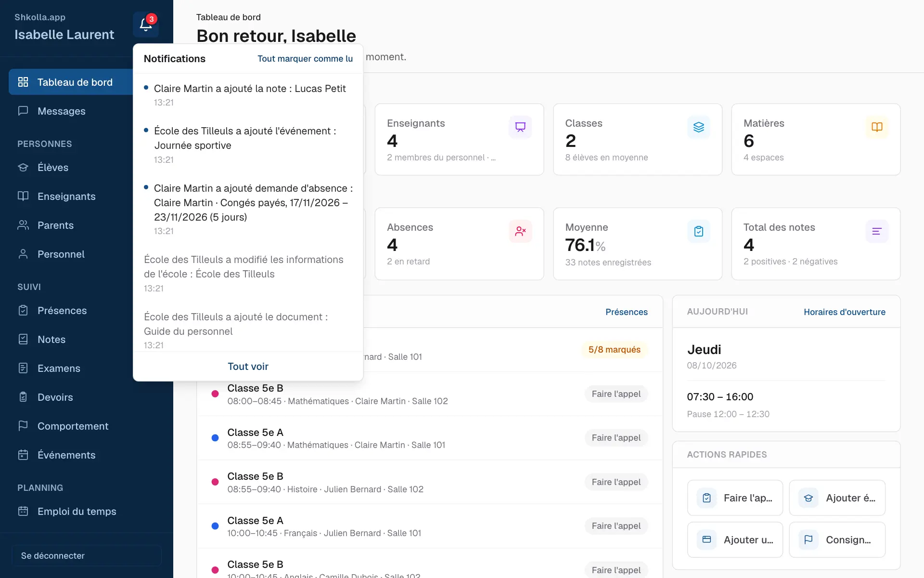Click the Personnel person icon
Image resolution: width=924 pixels, height=578 pixels.
[x=23, y=254]
